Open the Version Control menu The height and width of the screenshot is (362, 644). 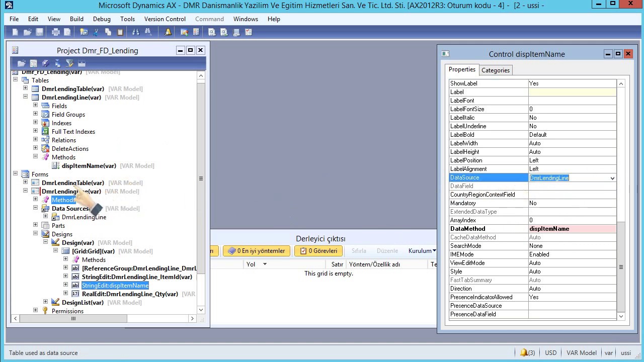tap(165, 19)
